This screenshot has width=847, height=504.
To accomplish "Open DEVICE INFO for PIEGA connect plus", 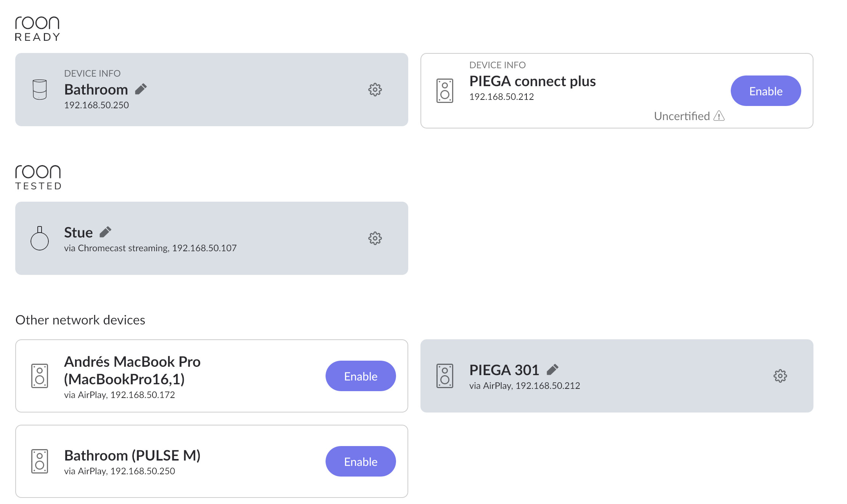I will tap(497, 65).
